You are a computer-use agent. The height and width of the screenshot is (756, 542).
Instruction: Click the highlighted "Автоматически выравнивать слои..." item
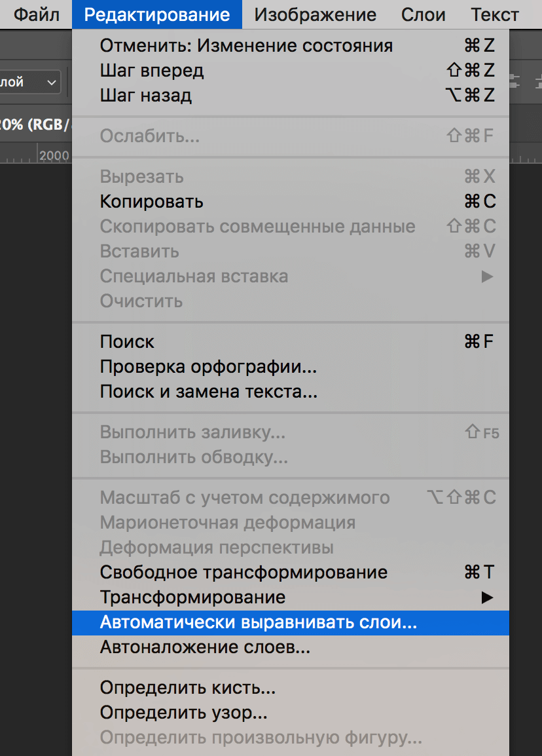pyautogui.click(x=259, y=622)
